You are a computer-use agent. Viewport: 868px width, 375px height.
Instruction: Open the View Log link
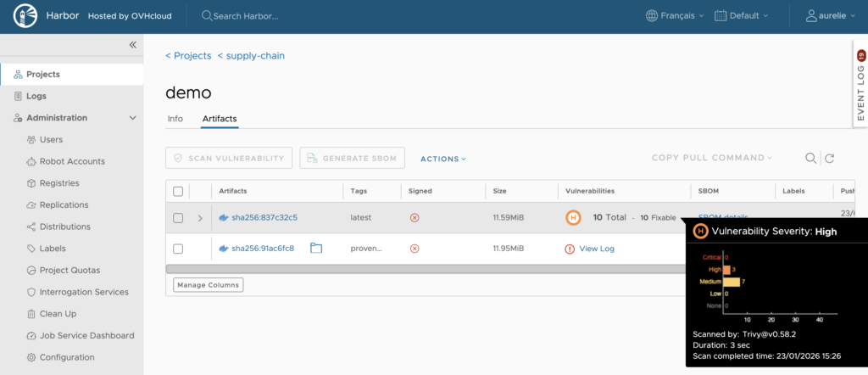[596, 249]
